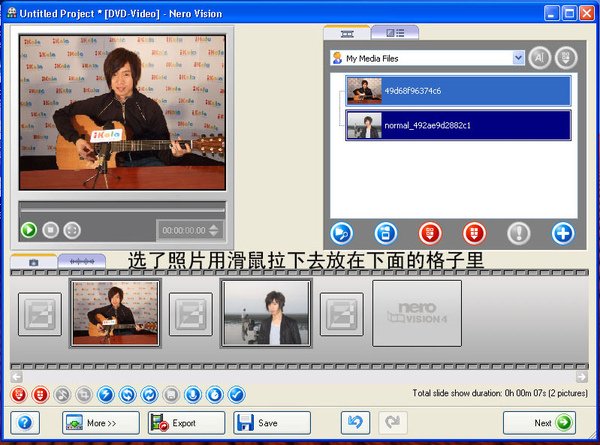Click the filmstrip scroll left arrow

pos(16,377)
